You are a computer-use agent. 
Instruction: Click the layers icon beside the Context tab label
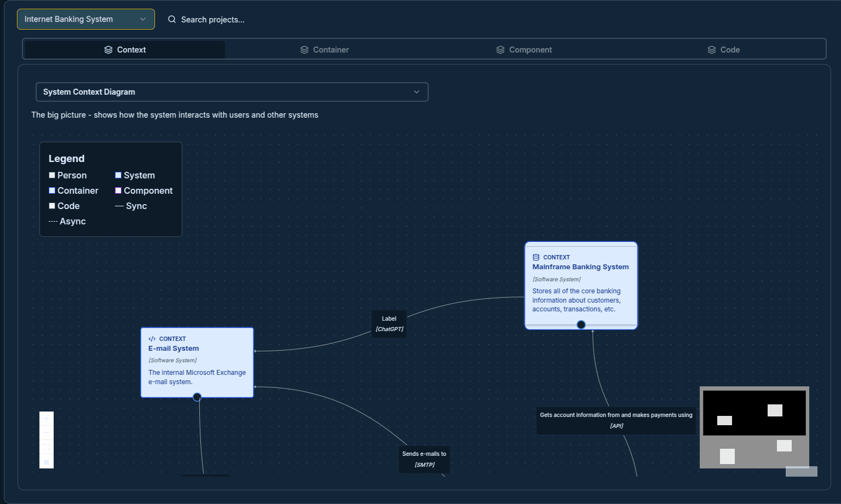coord(107,49)
